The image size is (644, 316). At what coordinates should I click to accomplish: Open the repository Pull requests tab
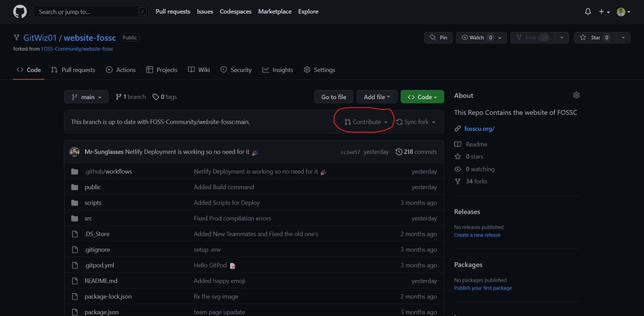click(x=73, y=70)
